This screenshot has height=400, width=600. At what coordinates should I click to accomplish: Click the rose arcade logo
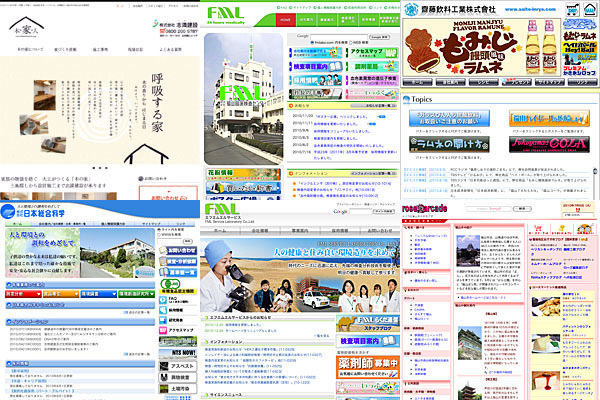tap(427, 210)
